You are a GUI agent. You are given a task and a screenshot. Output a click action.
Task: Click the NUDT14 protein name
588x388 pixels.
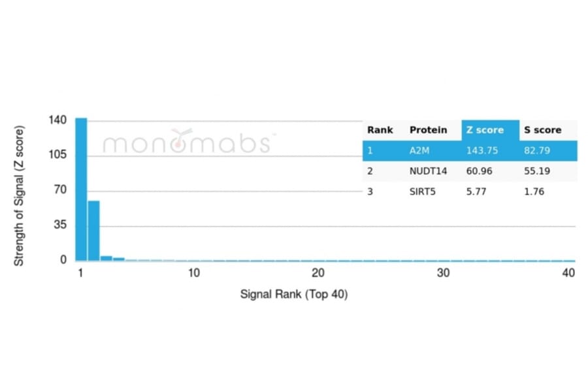428,171
